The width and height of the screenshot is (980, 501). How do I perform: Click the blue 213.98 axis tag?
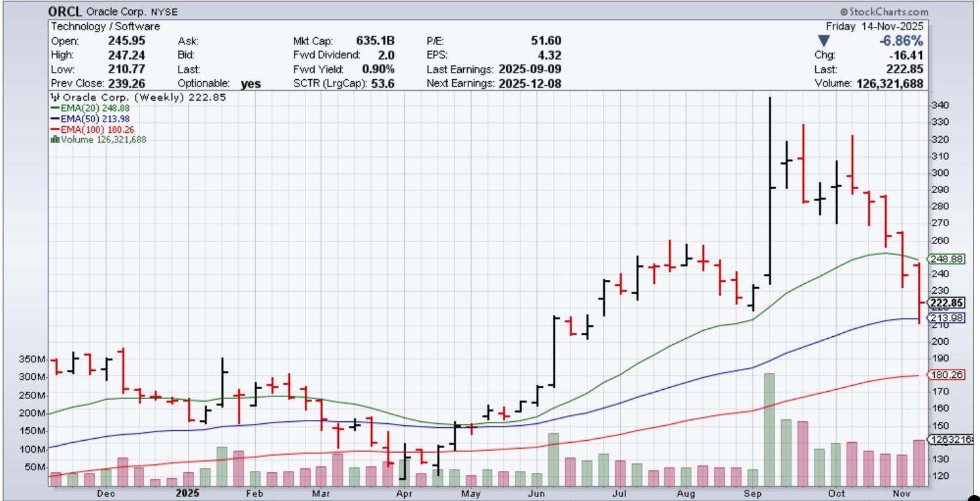[x=947, y=318]
